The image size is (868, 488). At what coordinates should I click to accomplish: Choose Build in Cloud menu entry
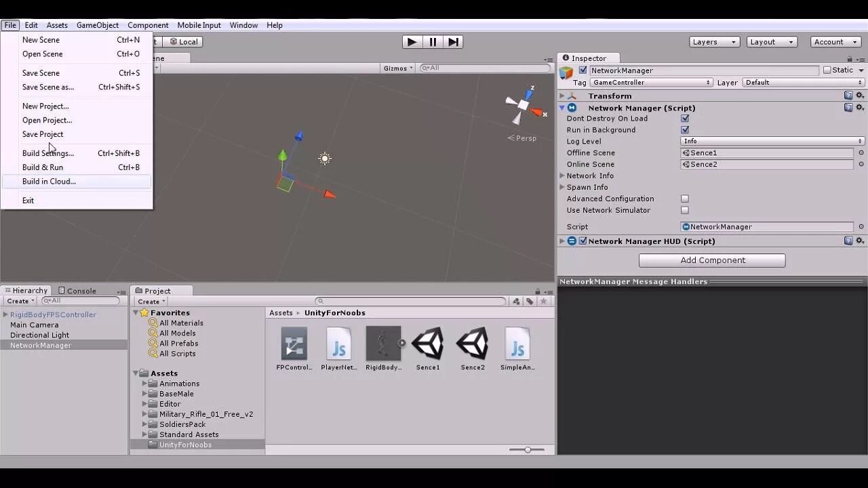(77, 181)
